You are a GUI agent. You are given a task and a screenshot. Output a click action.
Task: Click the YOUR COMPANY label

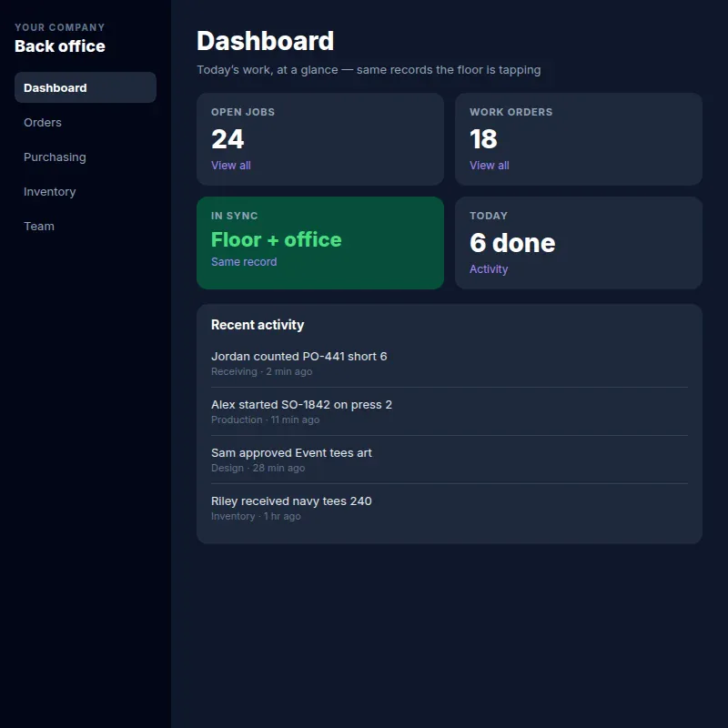[x=60, y=27]
